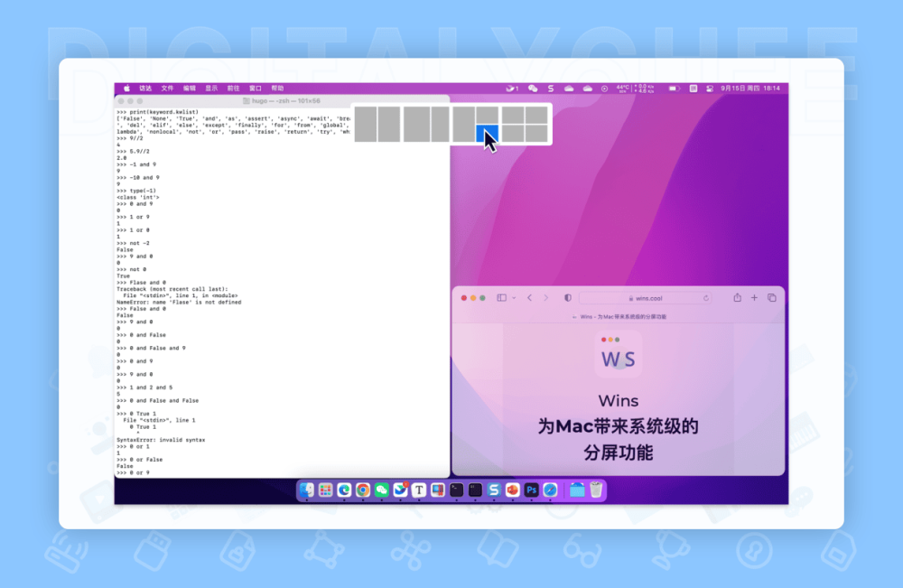The image size is (903, 588).
Task: Click the circled play icon in menu bar
Action: 604,89
